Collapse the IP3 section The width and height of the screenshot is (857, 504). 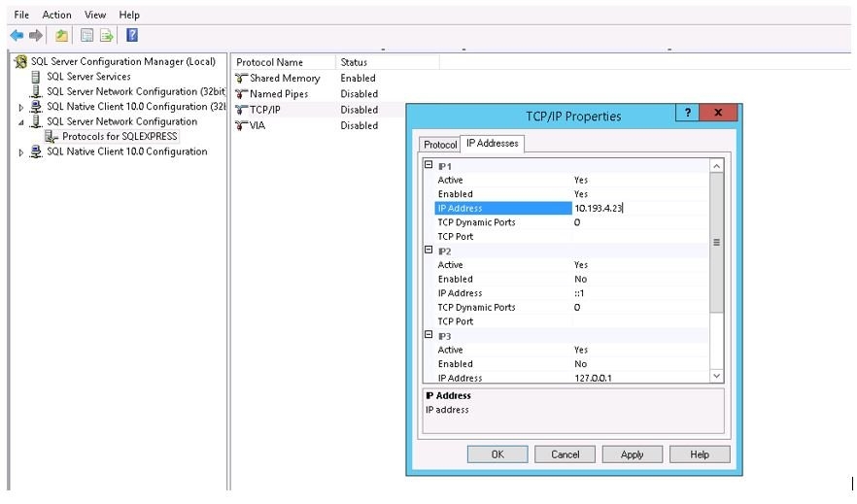click(428, 335)
